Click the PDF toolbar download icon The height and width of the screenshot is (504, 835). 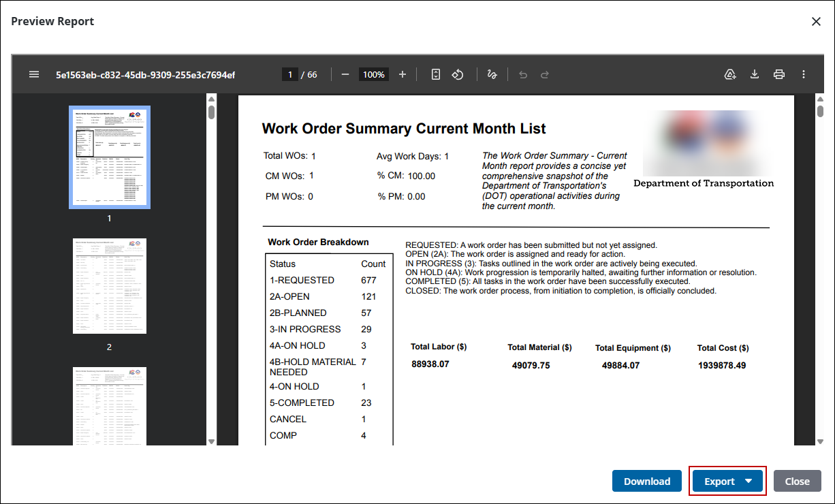click(x=755, y=75)
